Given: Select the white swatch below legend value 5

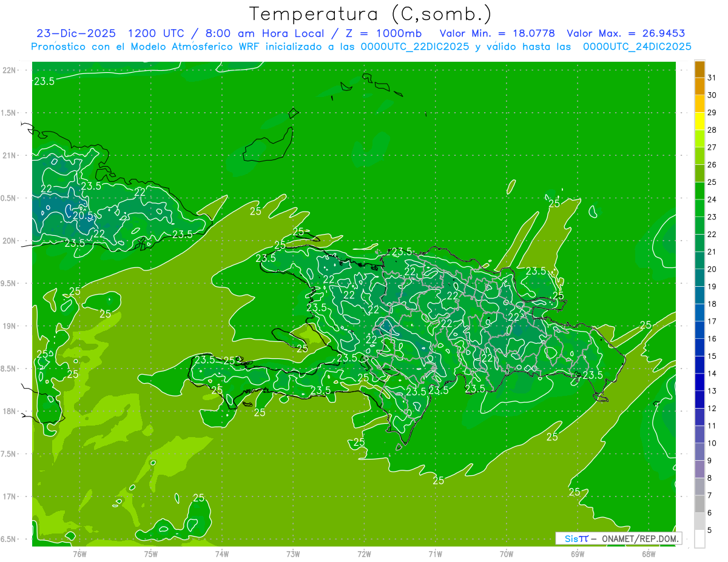Looking at the screenshot, I should tap(699, 539).
